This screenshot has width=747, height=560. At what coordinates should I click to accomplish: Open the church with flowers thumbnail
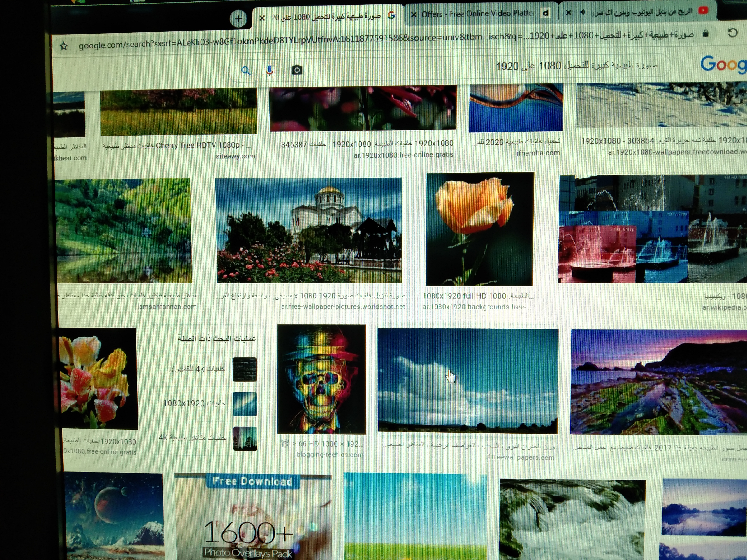point(309,230)
